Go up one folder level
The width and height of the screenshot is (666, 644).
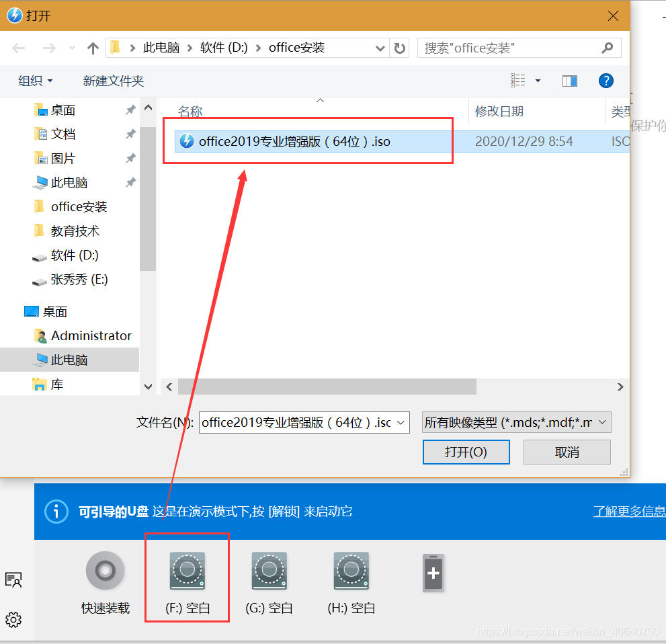tap(93, 48)
